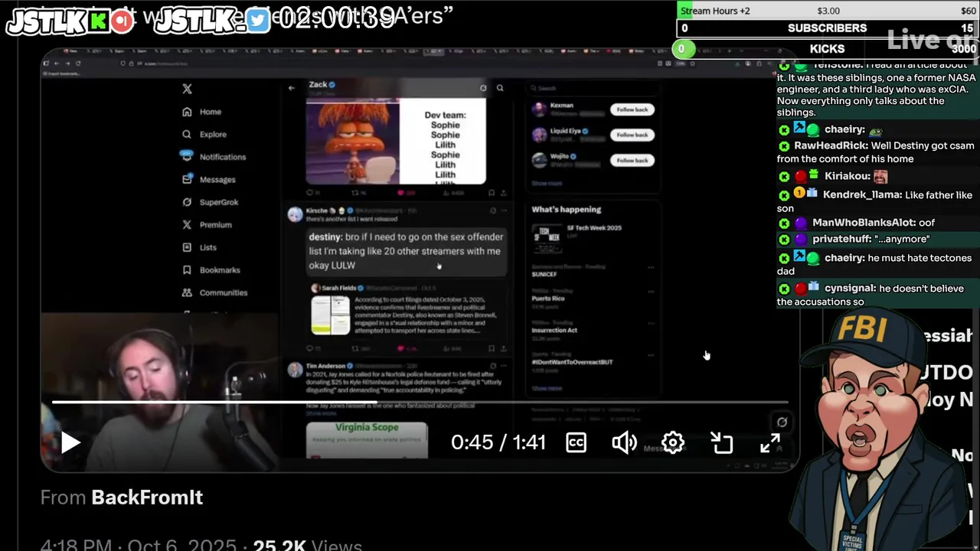Click the circular arrow icon above the fullscreen button

click(x=782, y=422)
